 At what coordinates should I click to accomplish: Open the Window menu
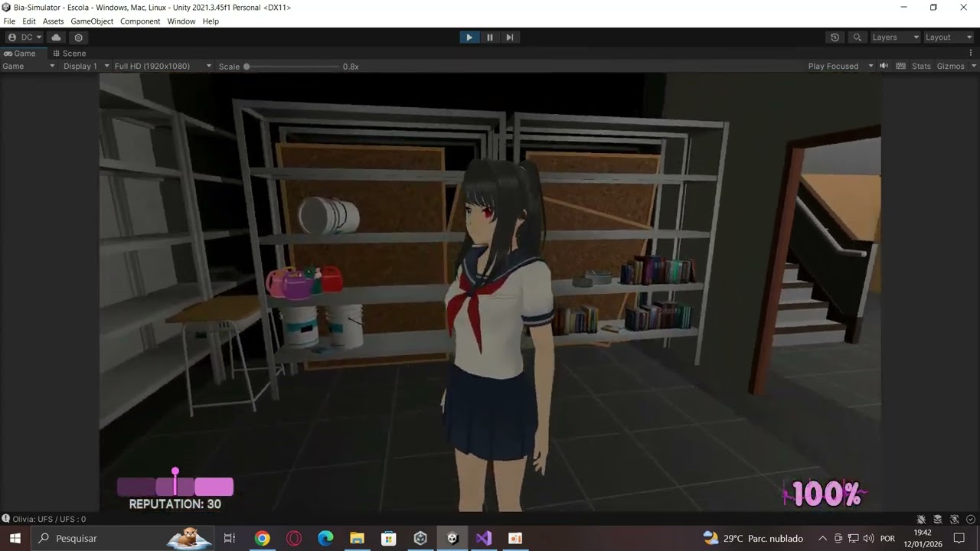point(181,21)
